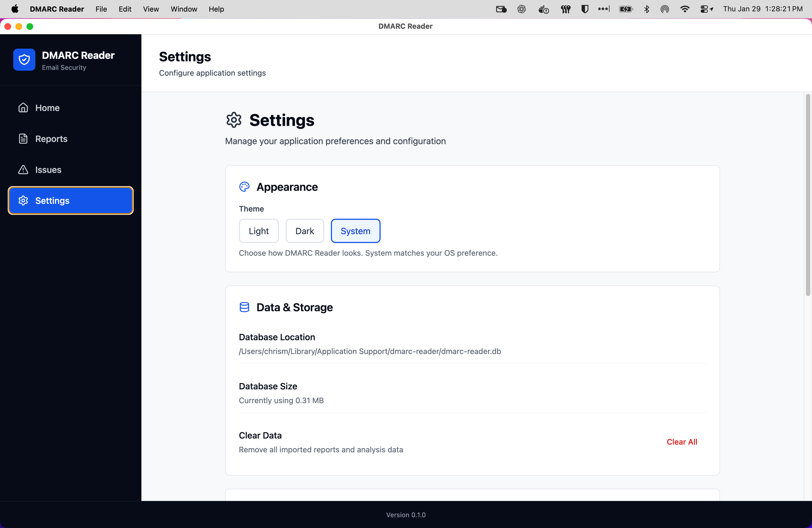Click the palette icon next to Appearance
This screenshot has width=812, height=528.
point(244,187)
